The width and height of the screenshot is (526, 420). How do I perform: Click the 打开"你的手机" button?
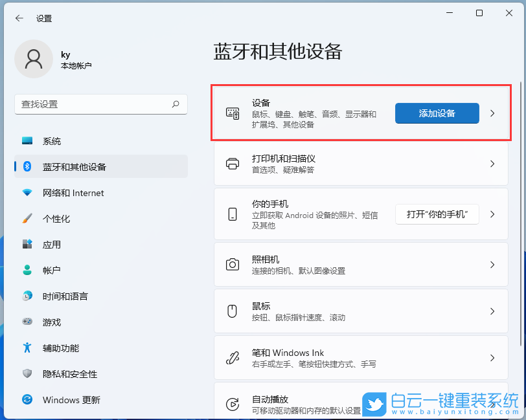pos(435,214)
